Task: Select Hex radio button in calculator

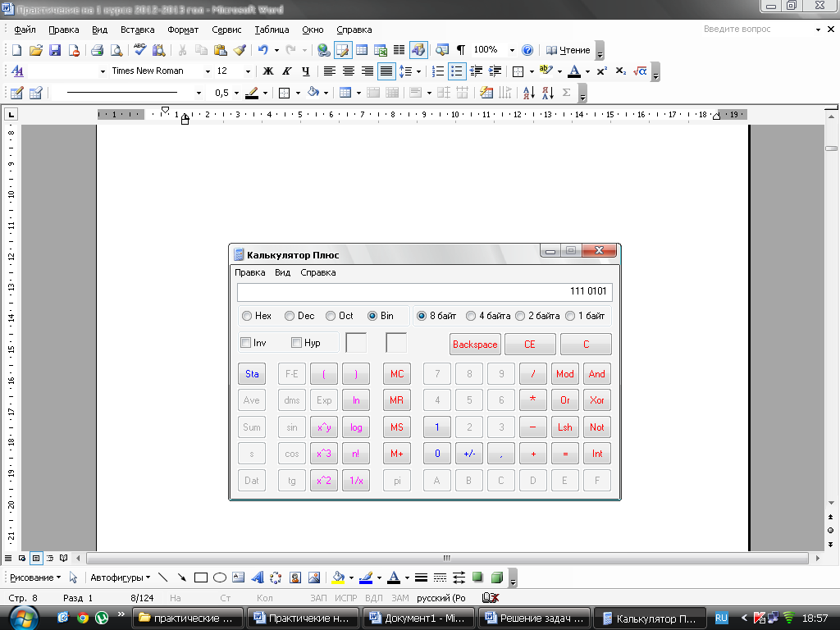Action: click(x=247, y=316)
